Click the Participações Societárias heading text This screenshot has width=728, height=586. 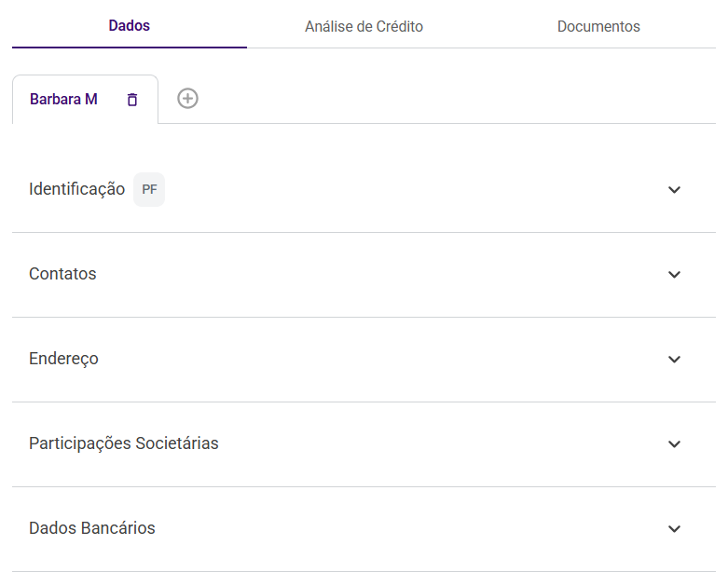click(x=123, y=443)
